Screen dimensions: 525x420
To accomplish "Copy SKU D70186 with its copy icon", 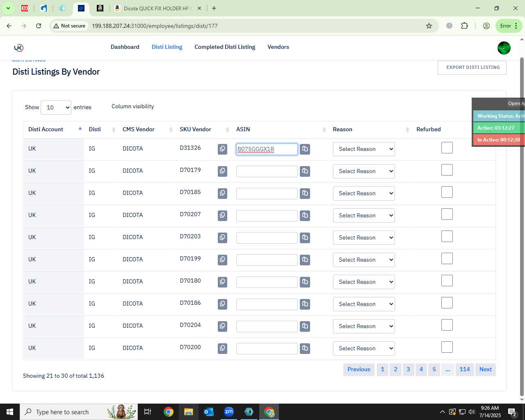I will coord(222,304).
